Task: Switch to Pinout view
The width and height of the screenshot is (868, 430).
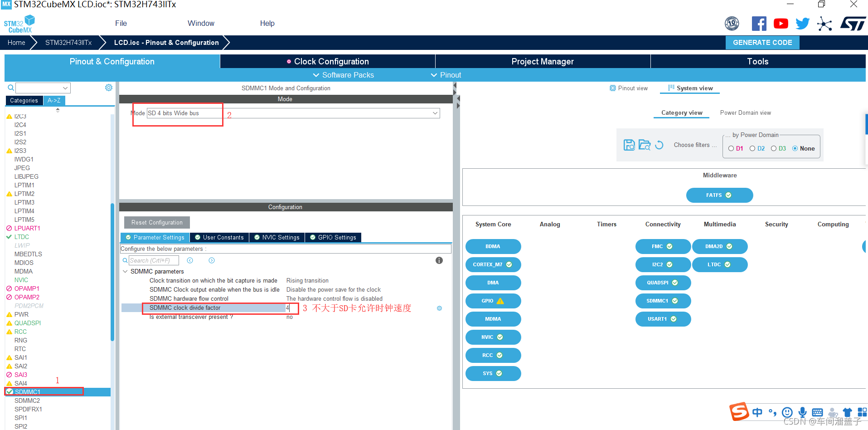Action: coord(629,88)
